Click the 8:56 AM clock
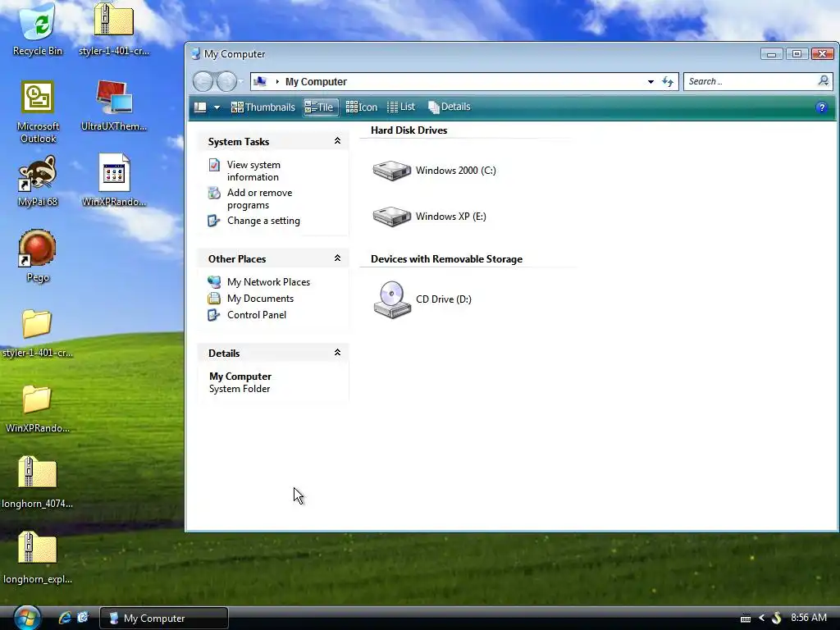The width and height of the screenshot is (840, 630). click(809, 618)
